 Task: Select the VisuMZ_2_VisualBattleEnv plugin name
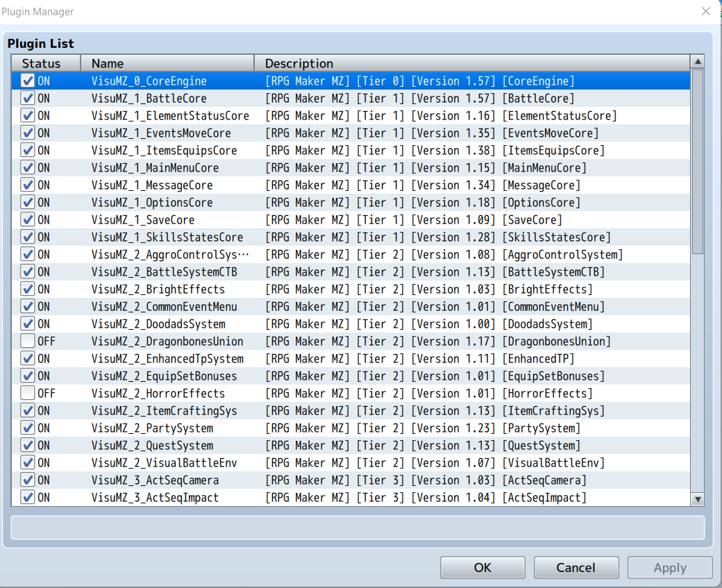coord(164,463)
